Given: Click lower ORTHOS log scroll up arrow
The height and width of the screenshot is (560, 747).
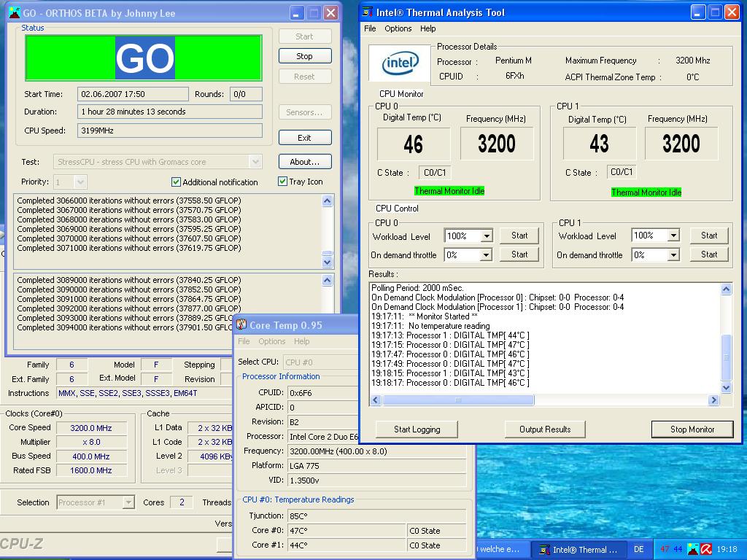Looking at the screenshot, I should [x=327, y=280].
